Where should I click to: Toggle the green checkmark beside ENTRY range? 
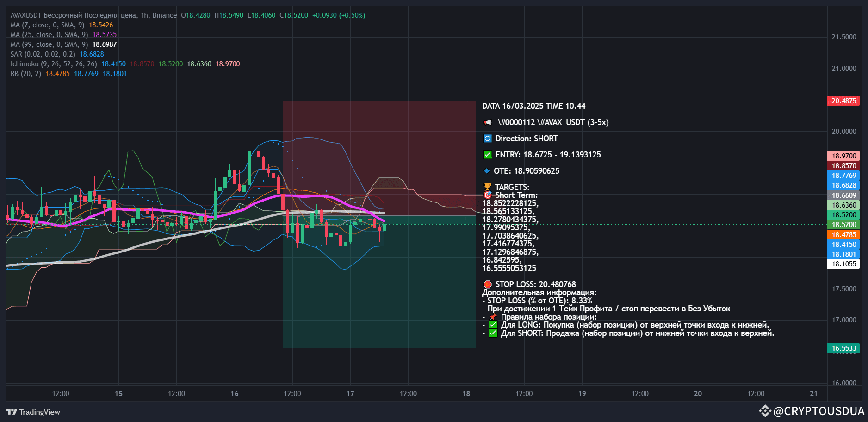487,154
